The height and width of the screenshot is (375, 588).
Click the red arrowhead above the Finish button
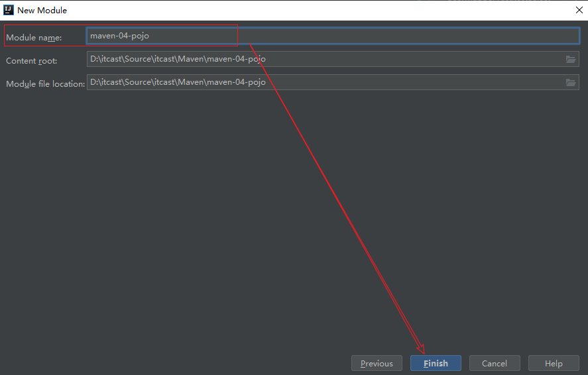[x=421, y=348]
